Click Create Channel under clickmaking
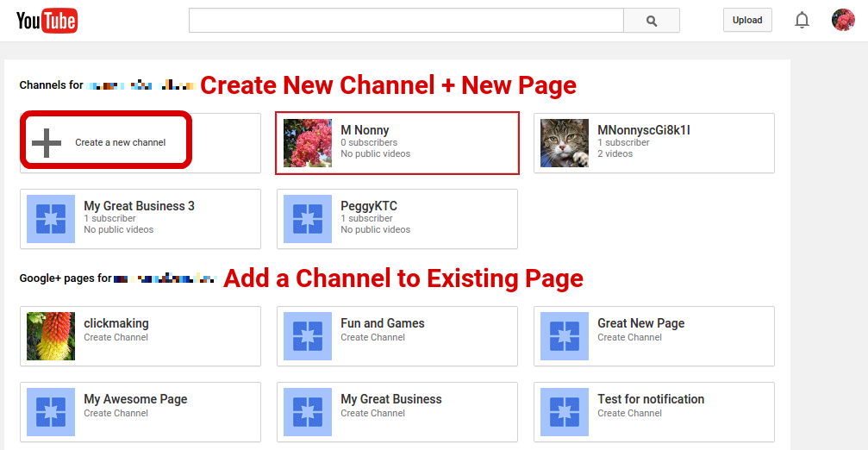This screenshot has width=868, height=450. (116, 337)
